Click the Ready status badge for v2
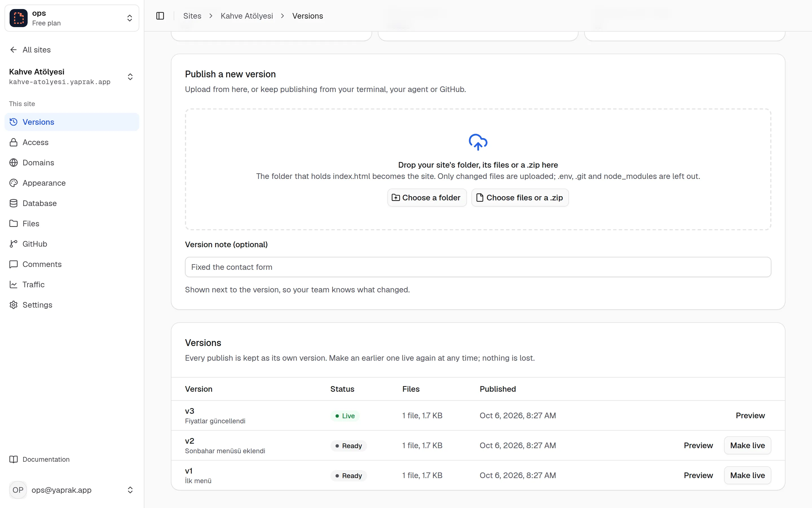 (348, 446)
